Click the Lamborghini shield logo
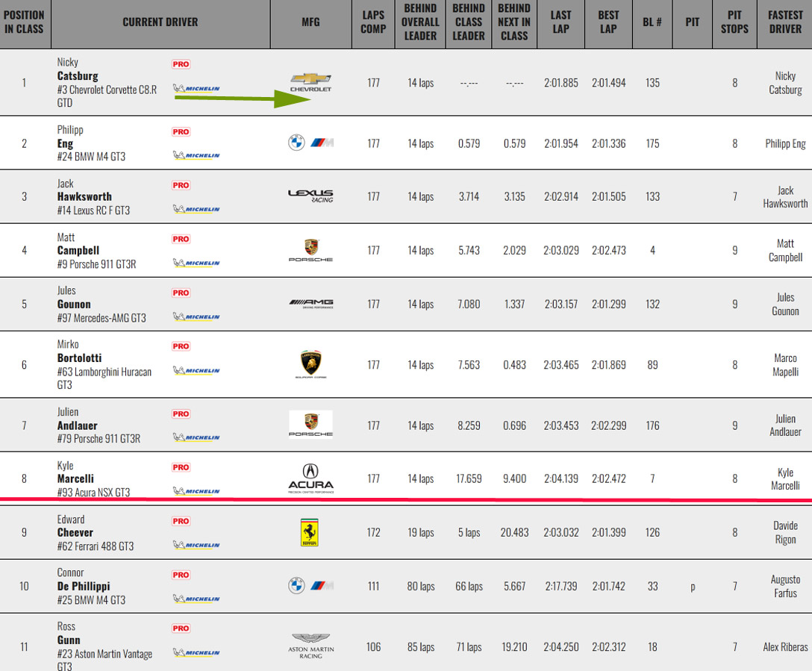Viewport: 812px width, 671px height. click(x=310, y=364)
